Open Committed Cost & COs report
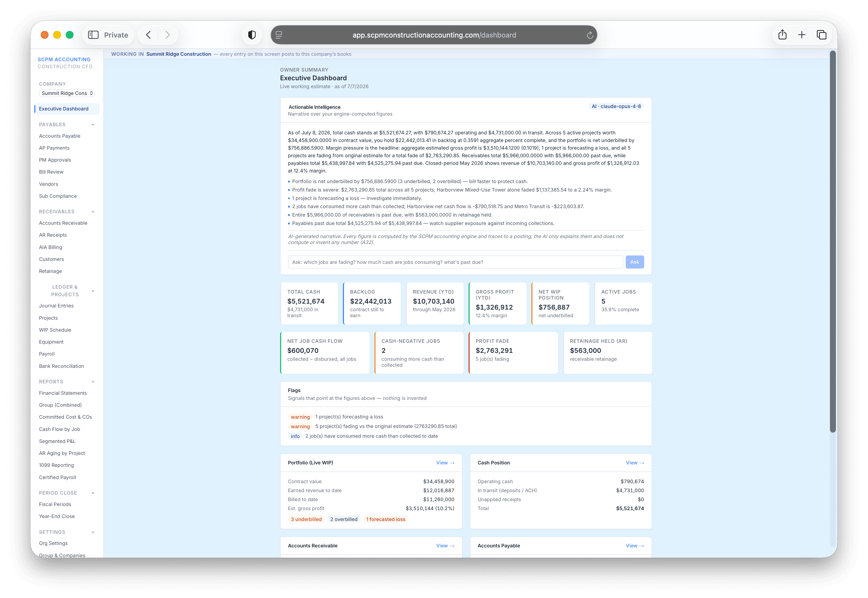The width and height of the screenshot is (868, 598). click(x=66, y=417)
